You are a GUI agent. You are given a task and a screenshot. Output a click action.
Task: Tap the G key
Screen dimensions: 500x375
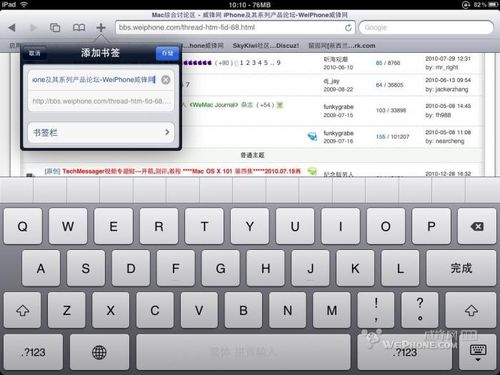tap(221, 268)
